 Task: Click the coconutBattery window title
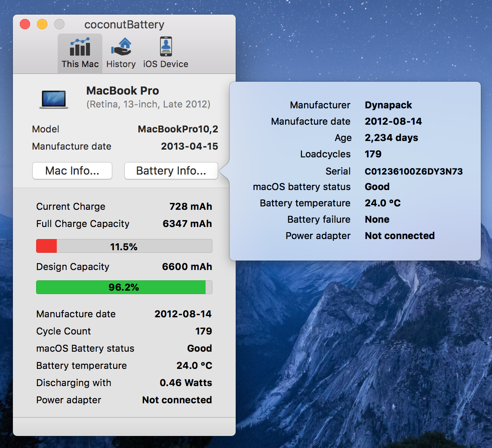click(x=124, y=25)
